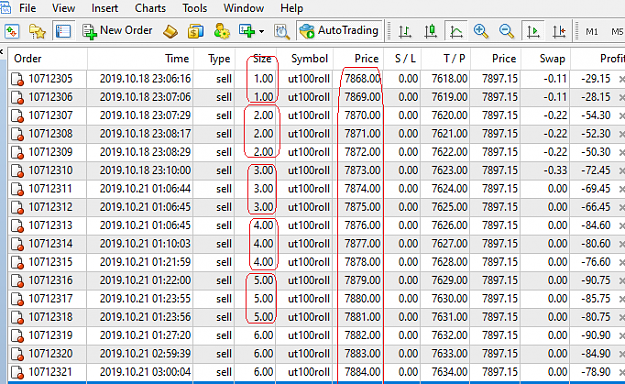Click the order icon for 10712321

click(x=17, y=372)
